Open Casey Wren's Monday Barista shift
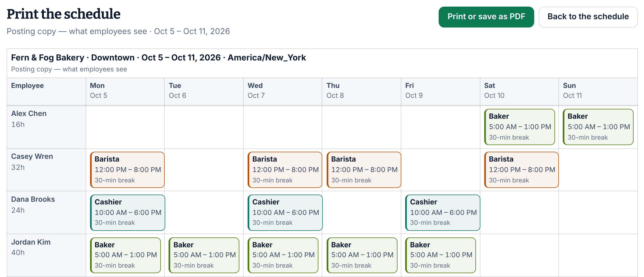This screenshot has width=644, height=277. coord(127,170)
